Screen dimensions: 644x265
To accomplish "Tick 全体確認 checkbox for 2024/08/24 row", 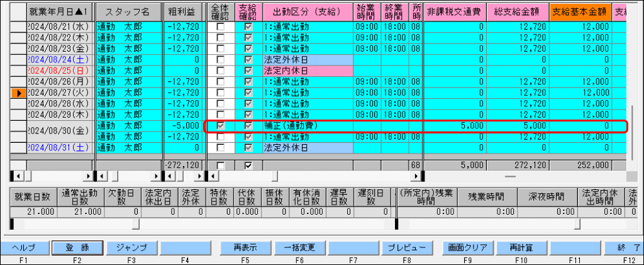I will pos(221,60).
